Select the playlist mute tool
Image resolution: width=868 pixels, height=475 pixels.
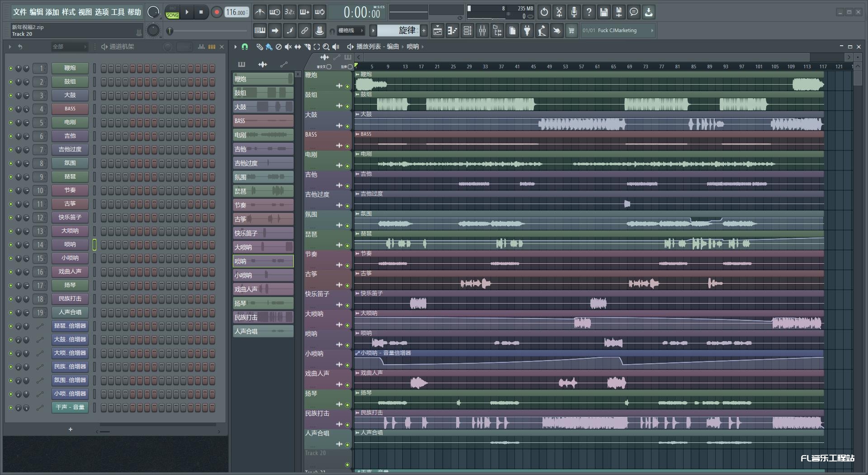[288, 47]
